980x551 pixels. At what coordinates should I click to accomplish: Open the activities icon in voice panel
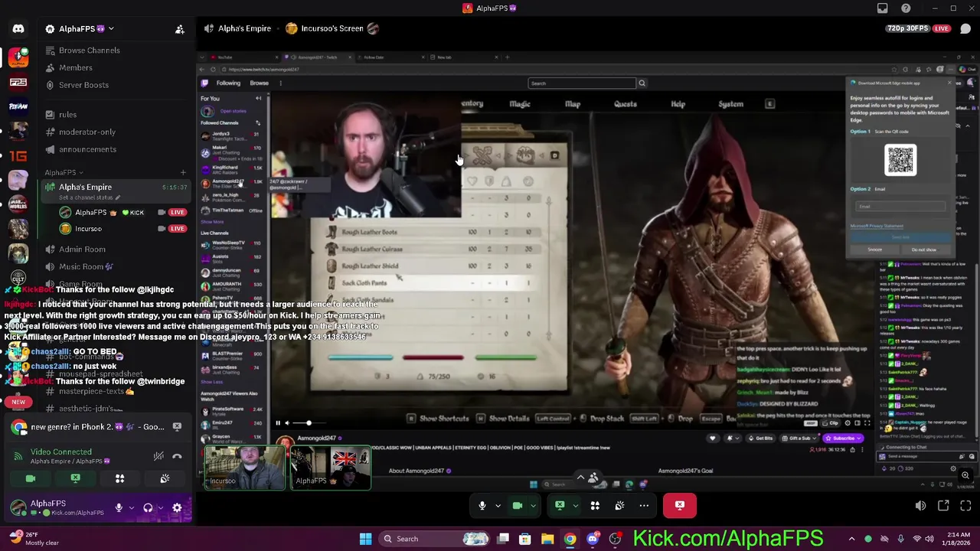pyautogui.click(x=119, y=478)
